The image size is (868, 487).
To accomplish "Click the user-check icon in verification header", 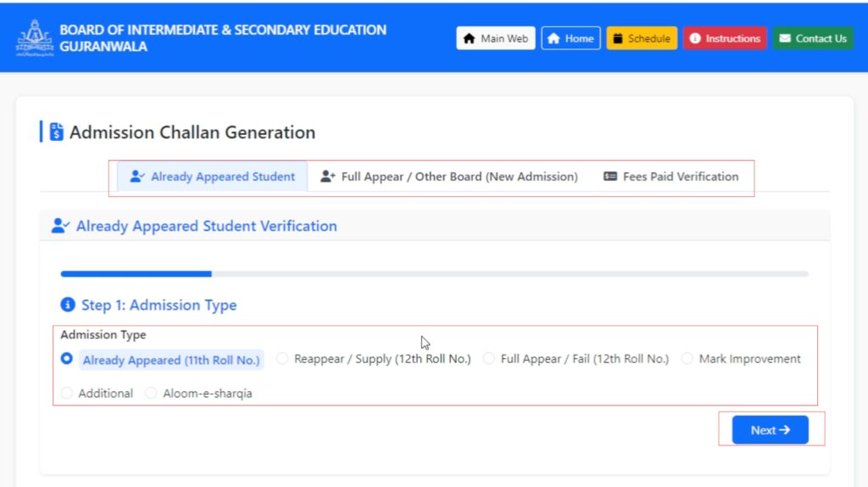I will tap(60, 227).
